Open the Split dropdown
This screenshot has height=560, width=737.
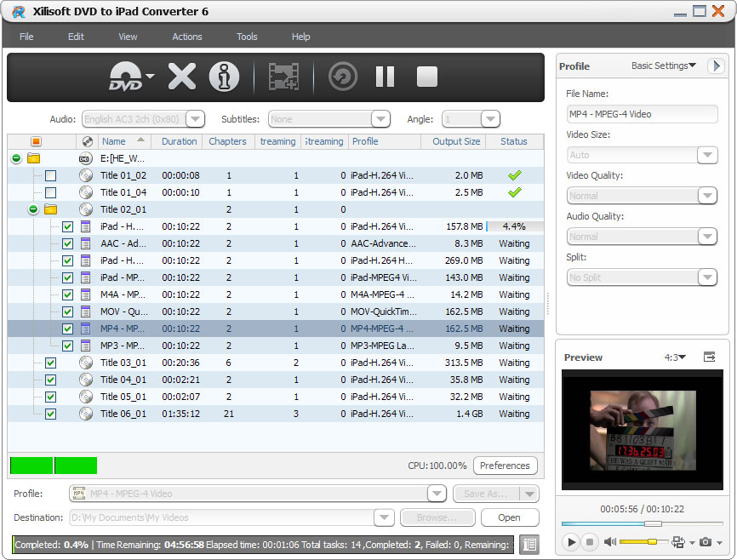click(x=707, y=277)
